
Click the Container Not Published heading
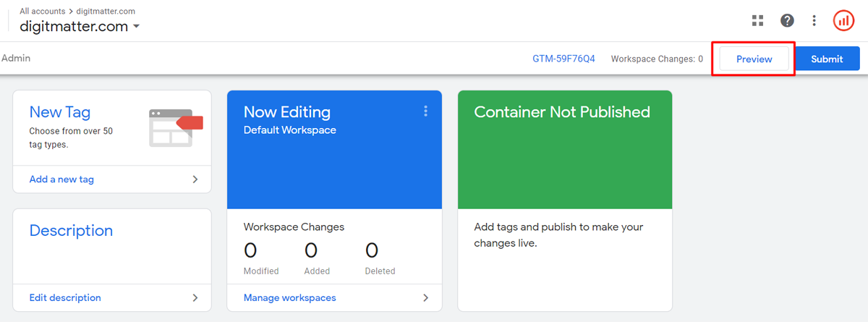point(562,112)
